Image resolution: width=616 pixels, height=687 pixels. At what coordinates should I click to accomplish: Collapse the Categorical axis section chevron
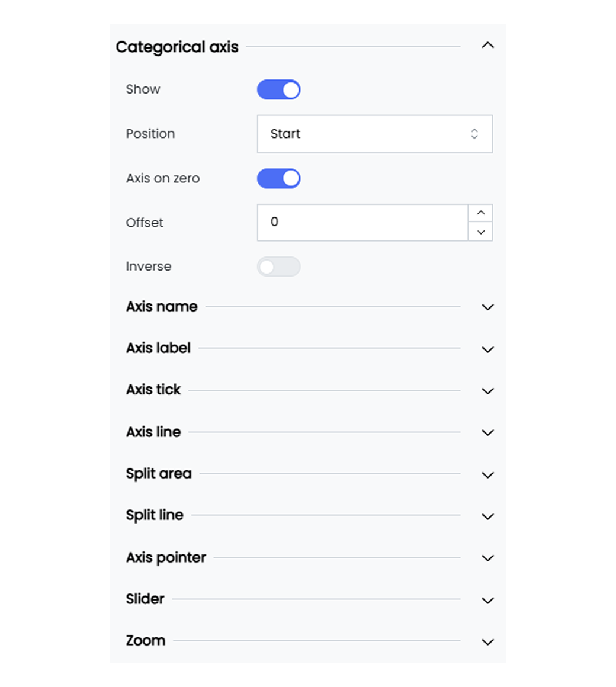pyautogui.click(x=487, y=46)
